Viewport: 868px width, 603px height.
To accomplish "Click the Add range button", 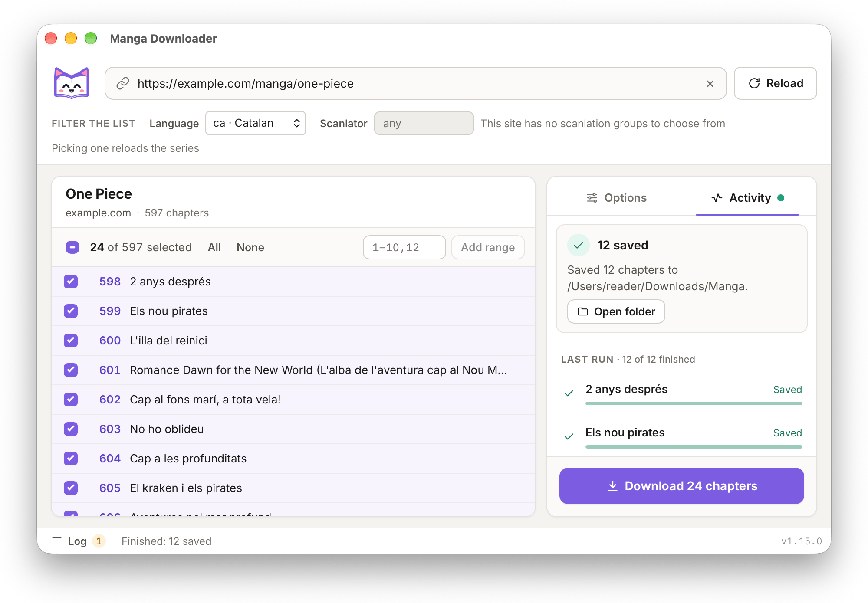I will [488, 247].
